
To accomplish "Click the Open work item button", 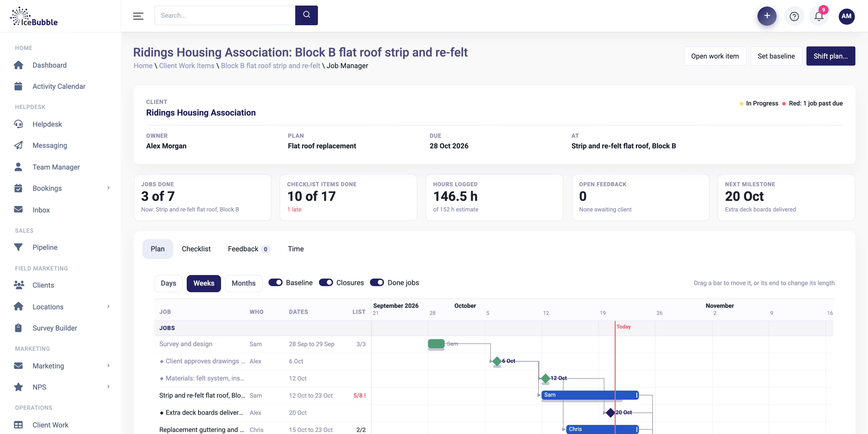I will click(715, 56).
